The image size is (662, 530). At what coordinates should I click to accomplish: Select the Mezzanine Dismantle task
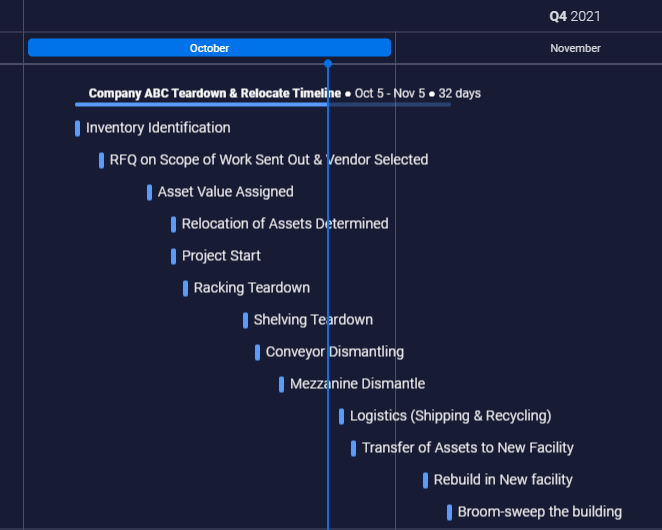(x=357, y=384)
